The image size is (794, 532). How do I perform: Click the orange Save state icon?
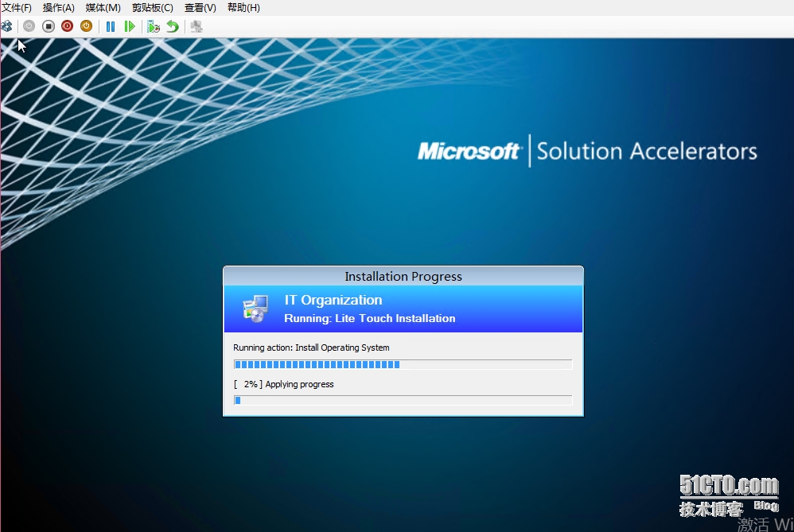pyautogui.click(x=86, y=26)
